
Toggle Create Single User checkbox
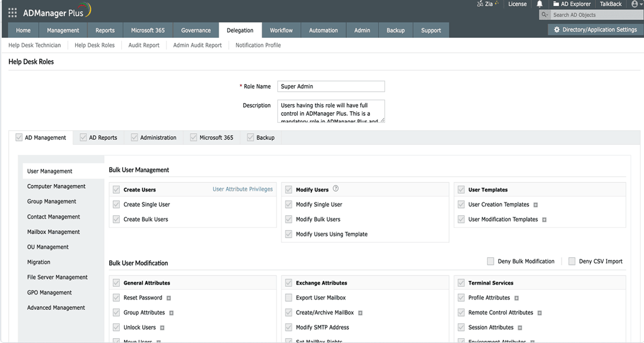pyautogui.click(x=116, y=205)
